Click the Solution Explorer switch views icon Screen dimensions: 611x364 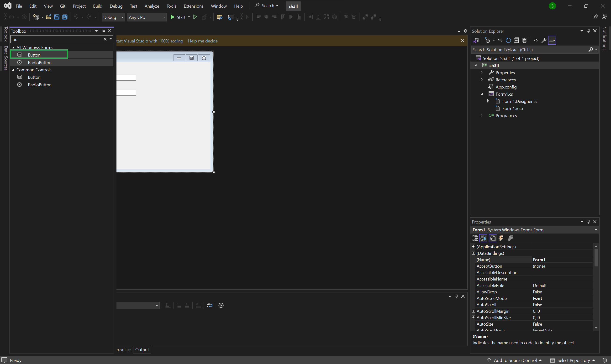click(476, 41)
